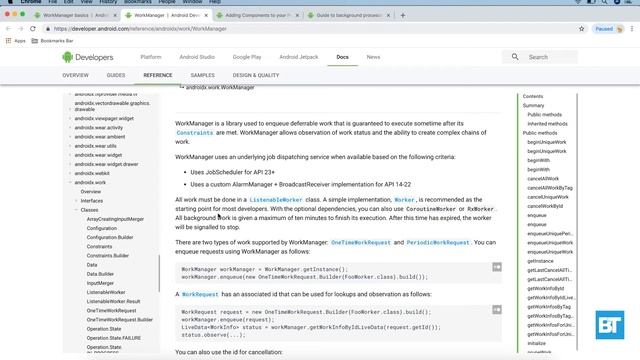This screenshot has width=640, height=360.
Task: Open the OneTimeWorkRequest inline link
Action: click(x=361, y=242)
